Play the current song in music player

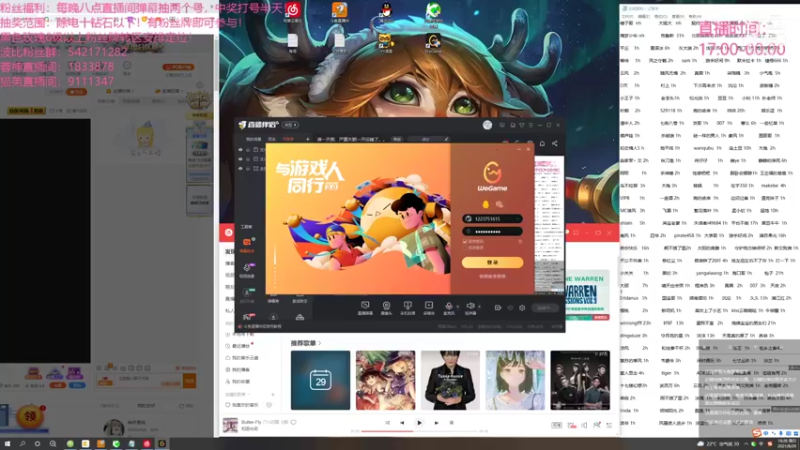[419, 422]
